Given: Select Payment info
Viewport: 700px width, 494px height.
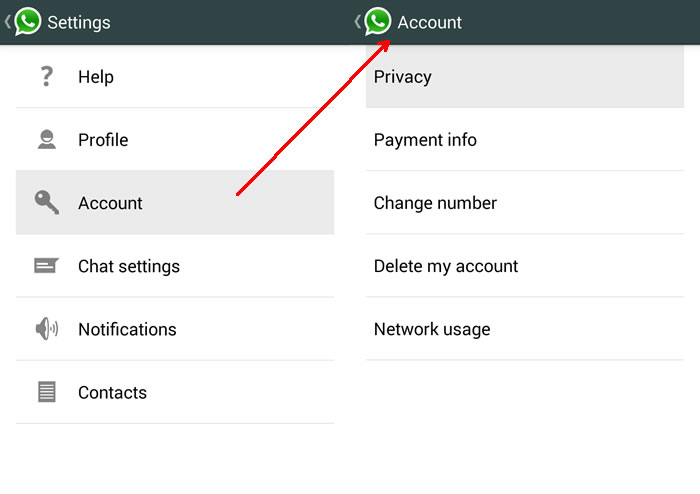Looking at the screenshot, I should 425,140.
